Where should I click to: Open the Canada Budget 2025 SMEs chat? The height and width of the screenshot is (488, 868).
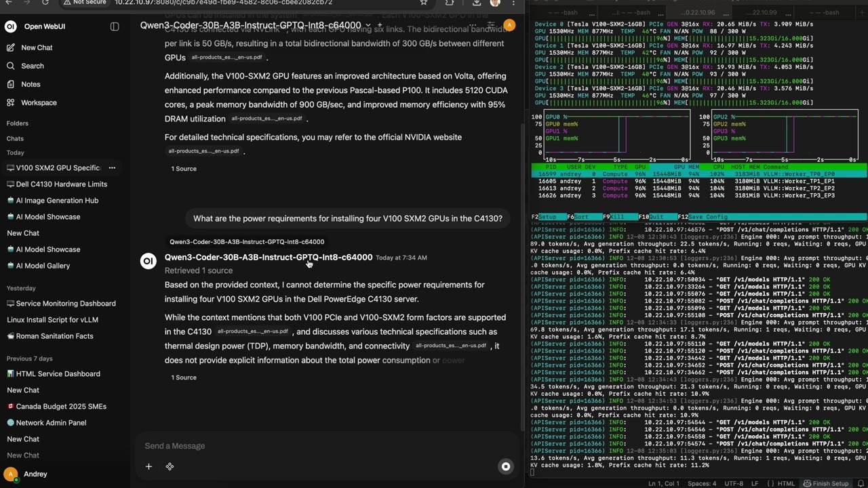coord(61,407)
